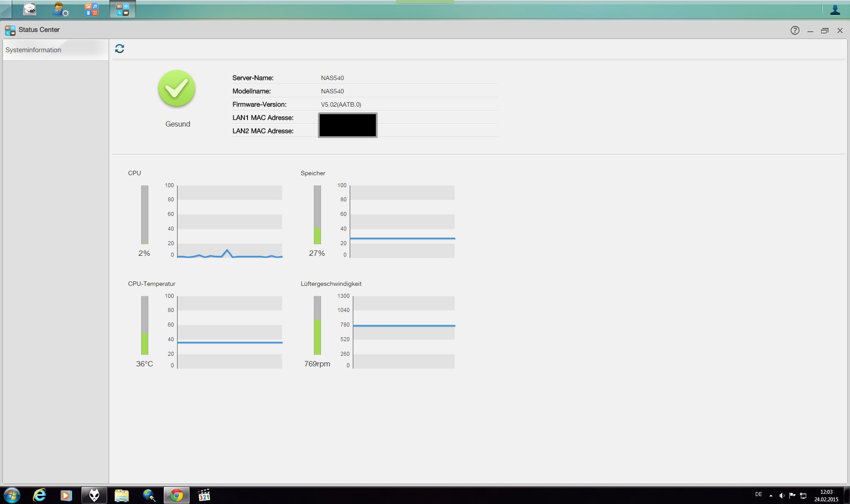Click the Lüftergeschwindigkeit fan speed graph
The width and height of the screenshot is (850, 504).
[x=404, y=332]
